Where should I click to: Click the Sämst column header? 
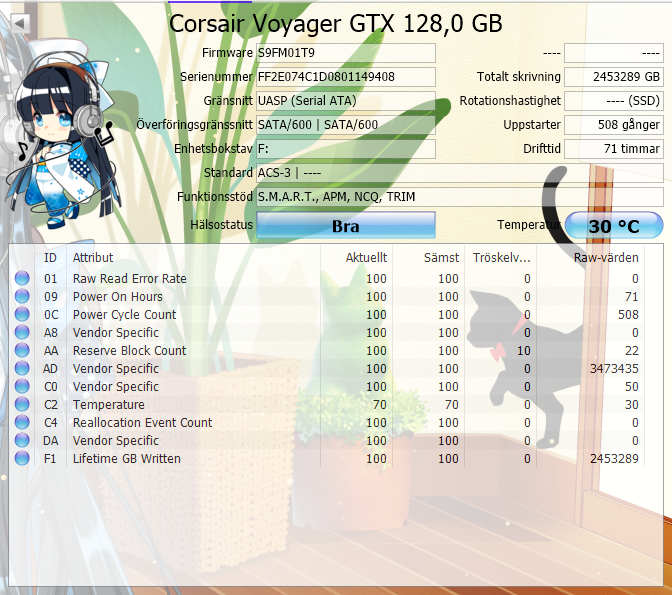[x=429, y=258]
